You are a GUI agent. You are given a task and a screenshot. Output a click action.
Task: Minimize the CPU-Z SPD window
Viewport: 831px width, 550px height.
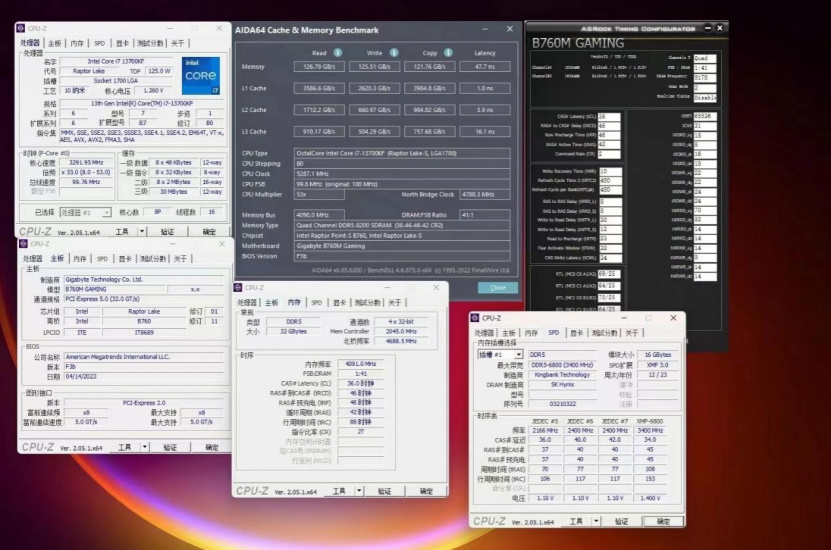[x=624, y=318]
